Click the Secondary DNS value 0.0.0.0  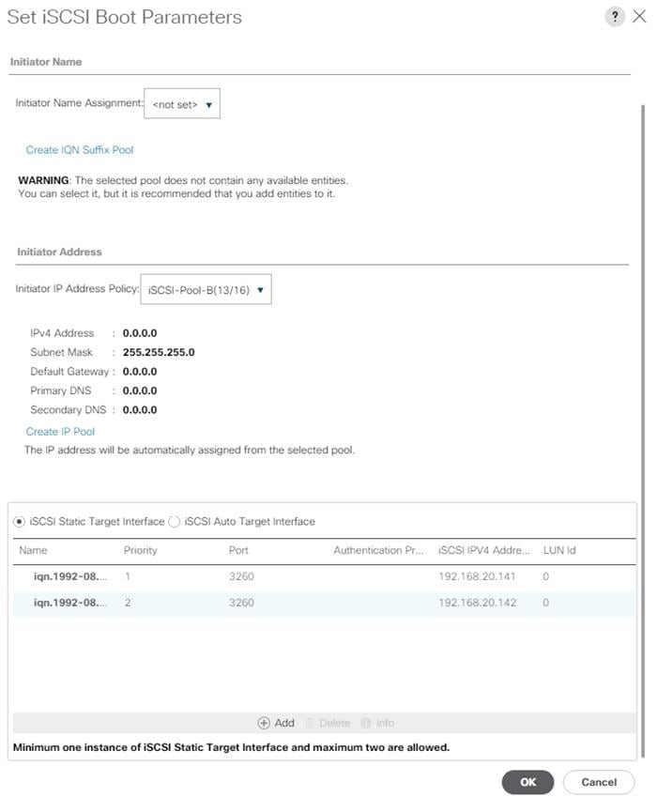pyautogui.click(x=140, y=409)
